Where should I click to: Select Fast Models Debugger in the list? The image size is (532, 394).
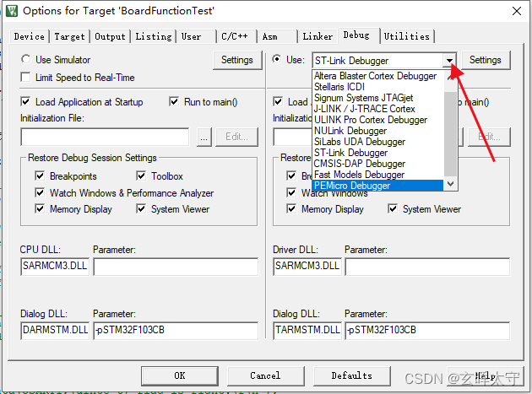tap(377, 175)
